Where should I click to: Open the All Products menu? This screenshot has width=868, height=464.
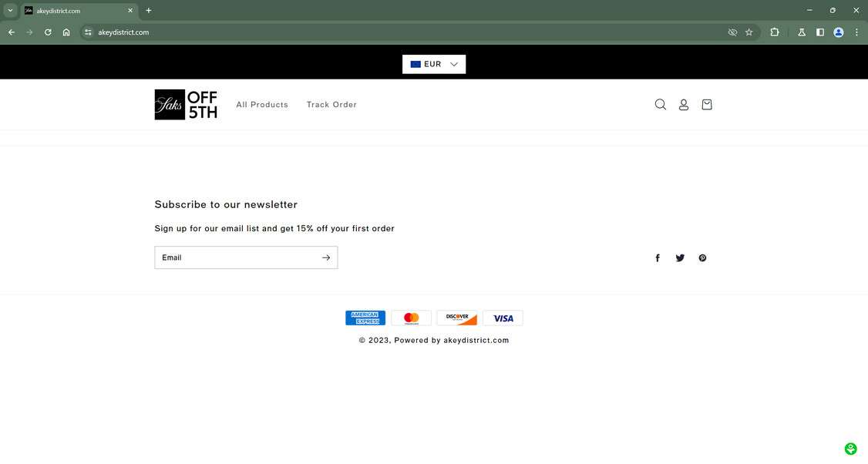pyautogui.click(x=262, y=105)
